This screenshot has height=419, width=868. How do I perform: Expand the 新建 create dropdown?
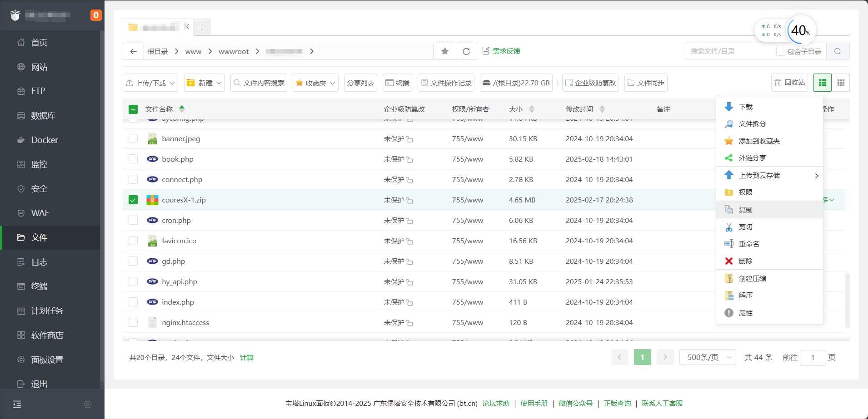click(205, 83)
